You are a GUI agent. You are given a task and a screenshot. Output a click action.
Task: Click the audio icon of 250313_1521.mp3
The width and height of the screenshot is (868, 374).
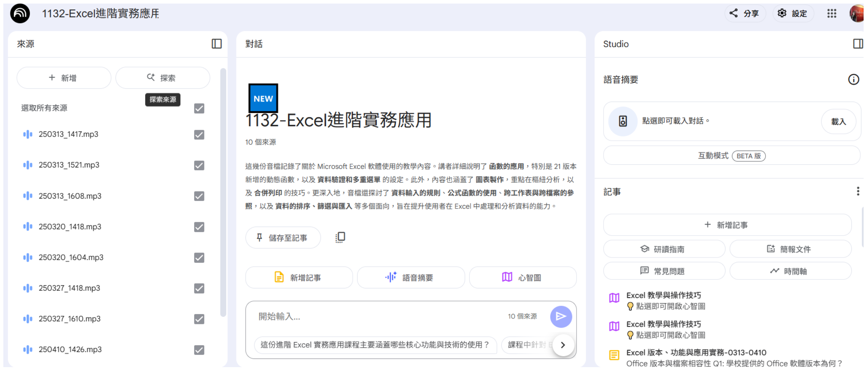click(x=28, y=165)
